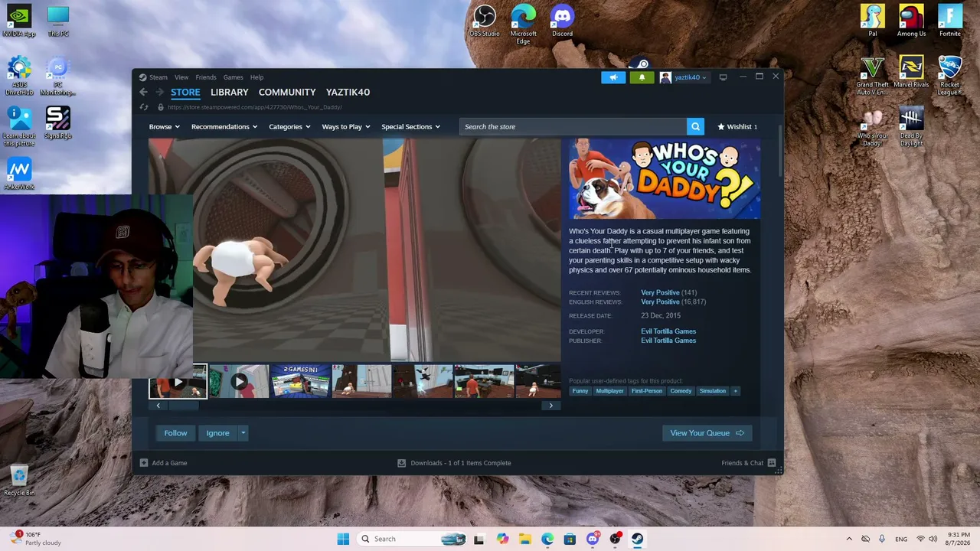Screen dimensions: 980x551
Task: Open the Games menu
Action: coord(233,77)
